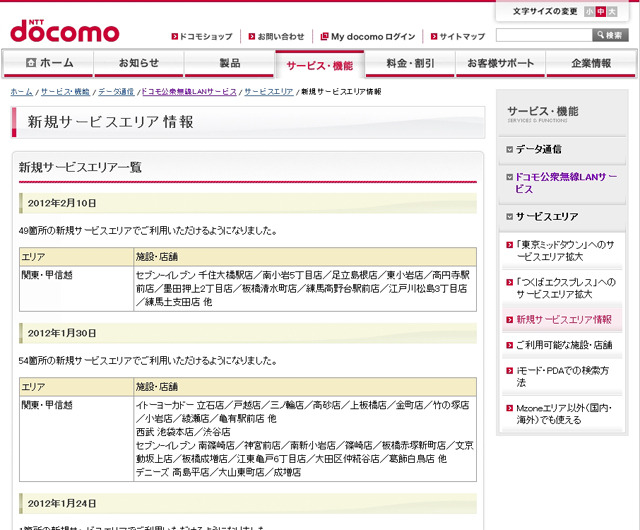The width and height of the screenshot is (640, 530).
Task: Click the サービス・機能 breadcrumb link
Action: tap(65, 92)
